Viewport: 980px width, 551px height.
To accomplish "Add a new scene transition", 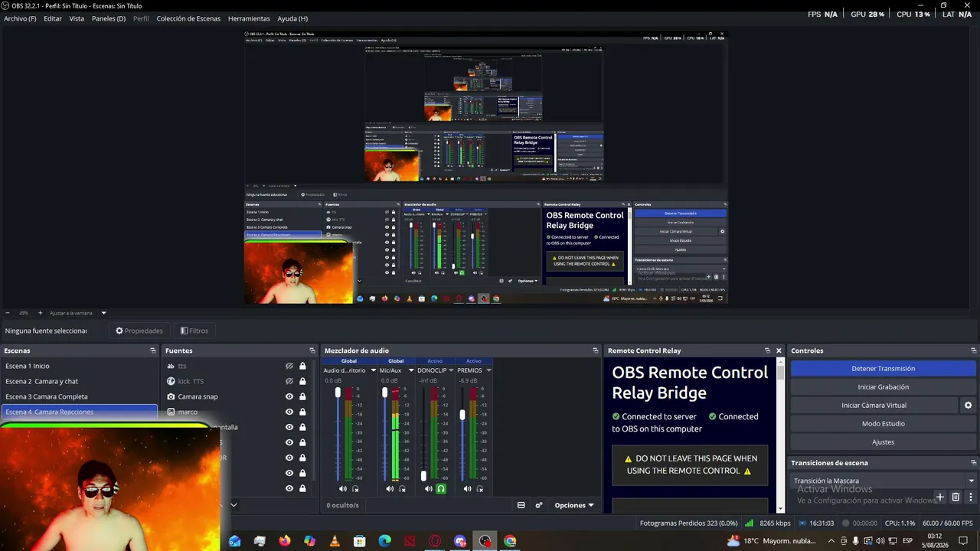I will [940, 497].
